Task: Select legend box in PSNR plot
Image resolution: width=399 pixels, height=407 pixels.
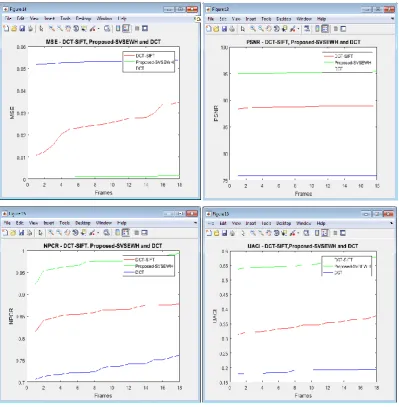Action: coord(347,62)
